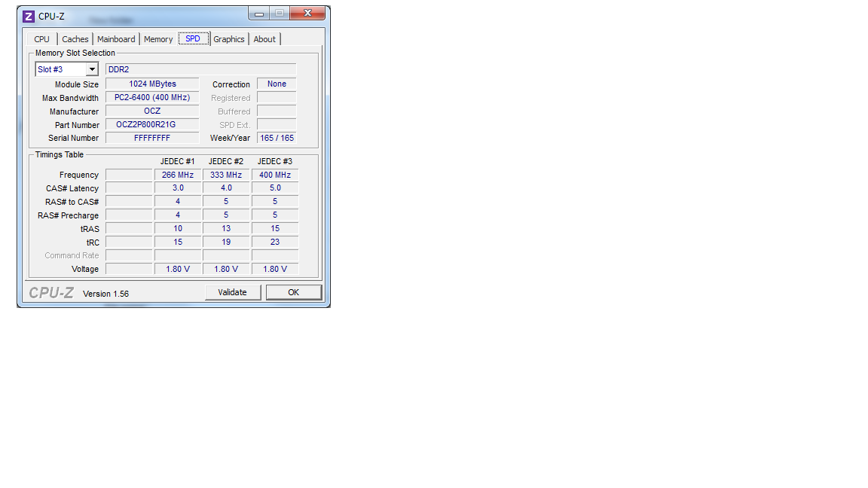868x488 pixels.
Task: Click the tRAS value 10
Action: tap(178, 228)
